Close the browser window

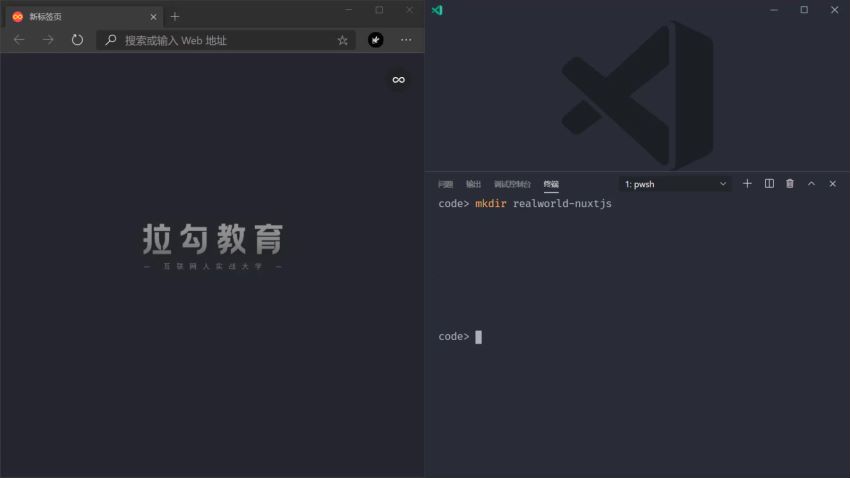409,10
